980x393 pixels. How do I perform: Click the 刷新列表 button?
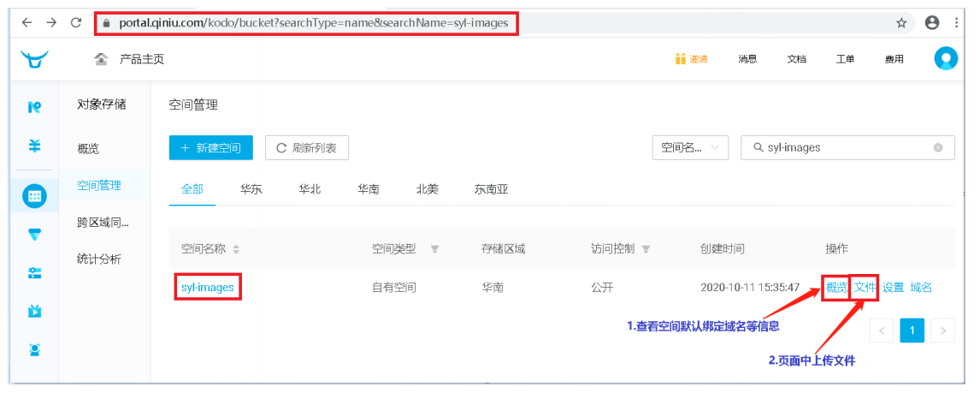(x=307, y=147)
